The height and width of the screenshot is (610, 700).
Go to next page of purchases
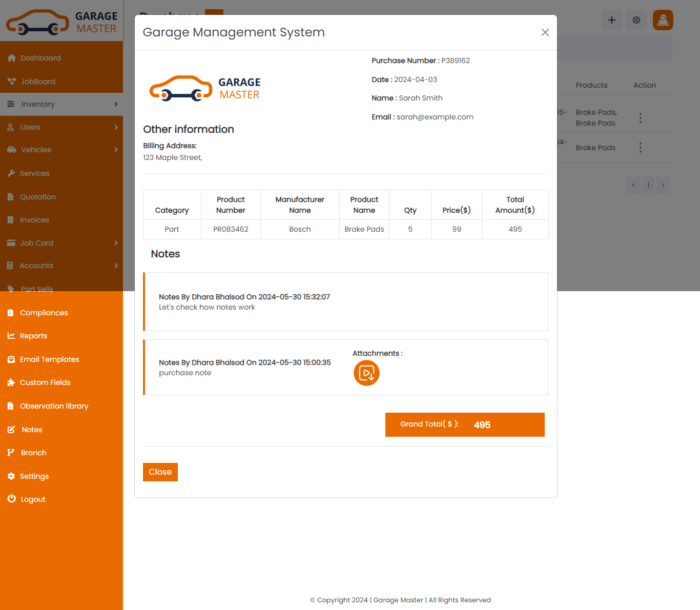[x=663, y=185]
